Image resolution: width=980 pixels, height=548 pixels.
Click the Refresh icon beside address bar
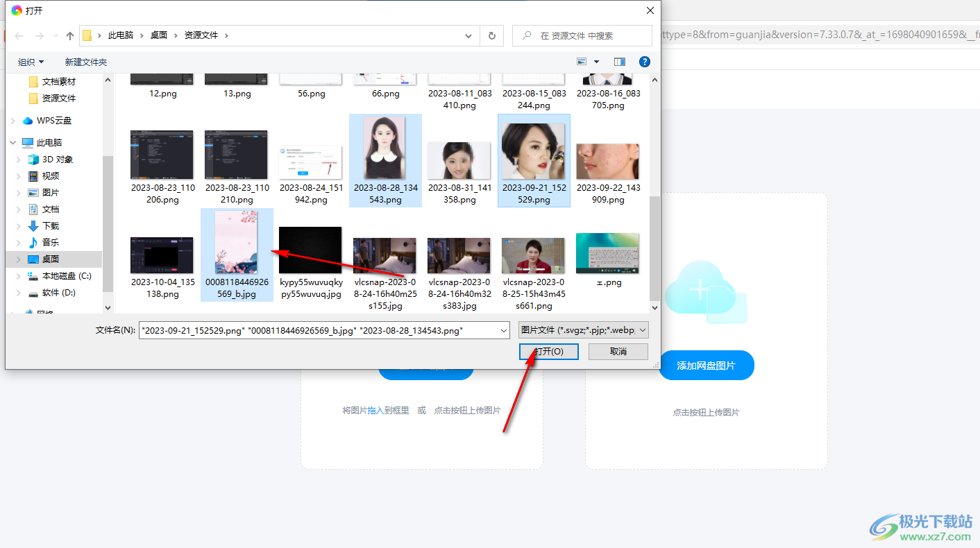point(492,36)
